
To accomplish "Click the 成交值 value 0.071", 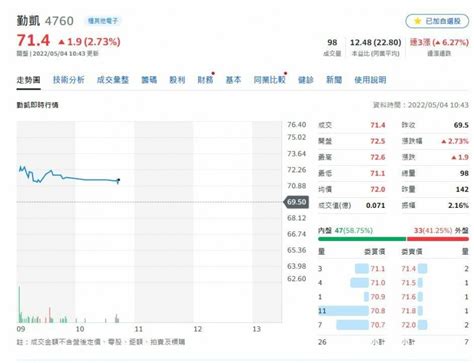I will (375, 205).
